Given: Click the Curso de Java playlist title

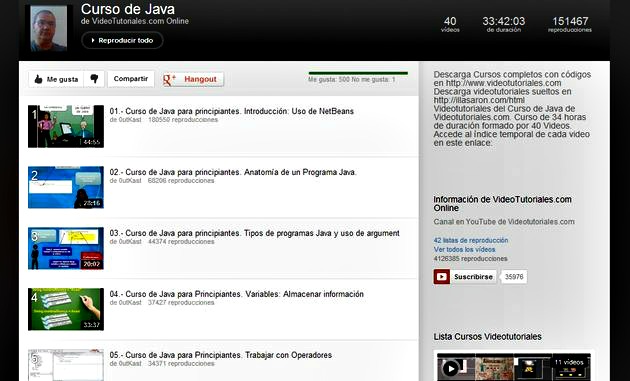Looking at the screenshot, I should [x=128, y=9].
